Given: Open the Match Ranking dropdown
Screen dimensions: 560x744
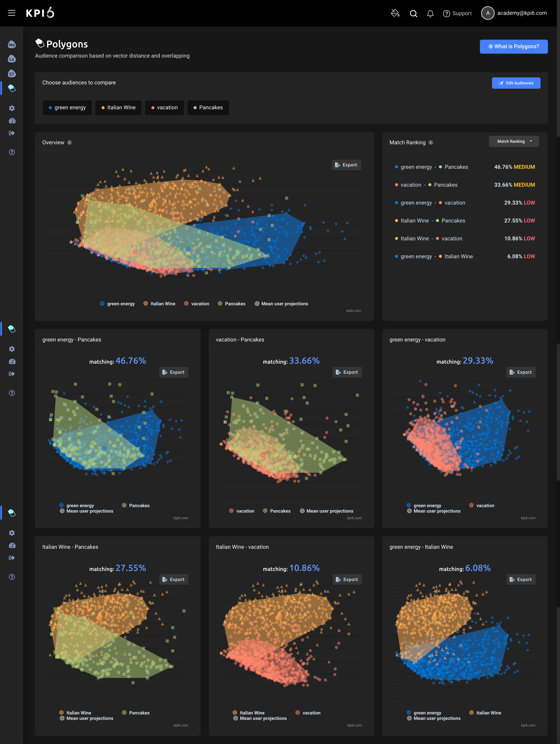Looking at the screenshot, I should point(514,141).
